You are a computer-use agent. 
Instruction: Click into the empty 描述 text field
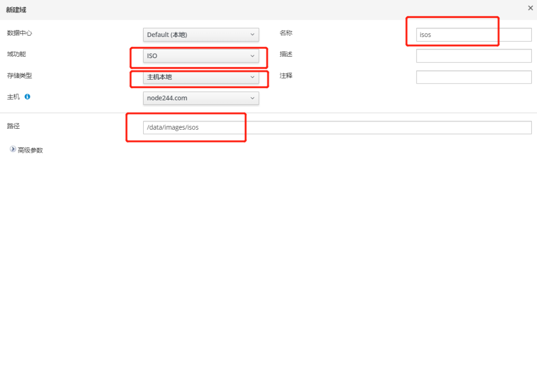click(474, 56)
